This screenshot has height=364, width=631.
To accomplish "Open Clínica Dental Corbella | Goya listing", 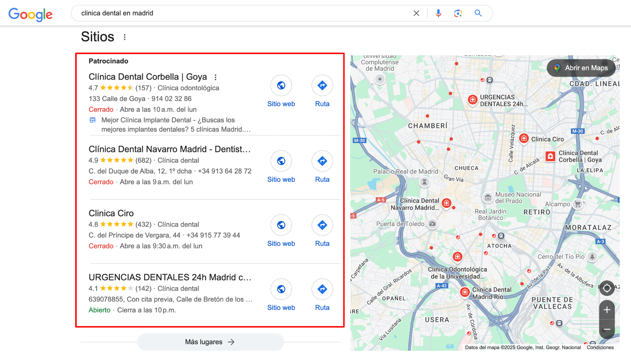I will (148, 77).
